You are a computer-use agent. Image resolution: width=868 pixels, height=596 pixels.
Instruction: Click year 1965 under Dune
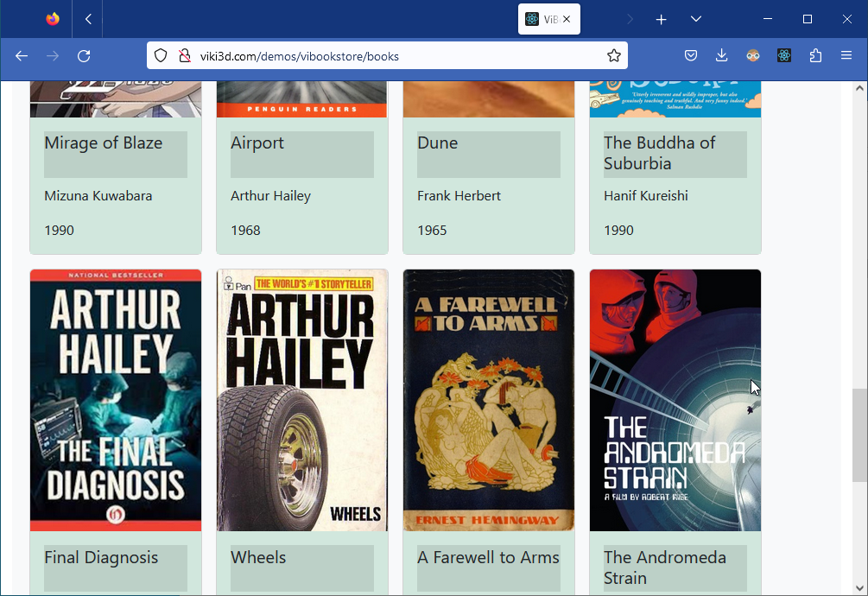pos(433,231)
